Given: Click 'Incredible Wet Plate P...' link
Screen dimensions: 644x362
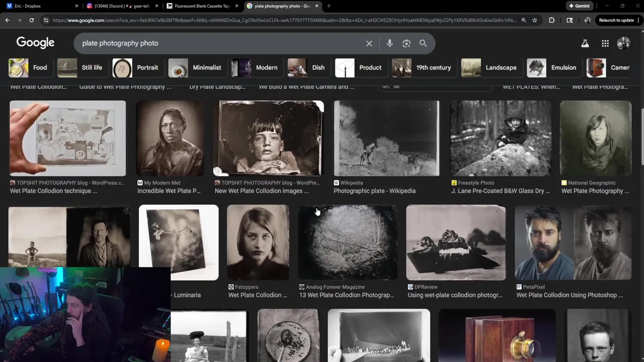Looking at the screenshot, I should pyautogui.click(x=169, y=191).
